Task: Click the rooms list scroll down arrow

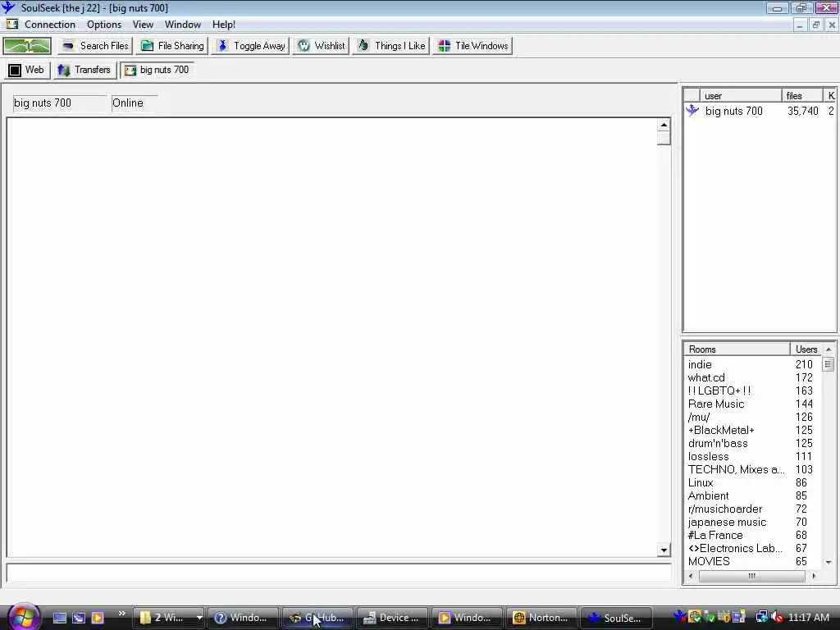Action: click(x=829, y=562)
